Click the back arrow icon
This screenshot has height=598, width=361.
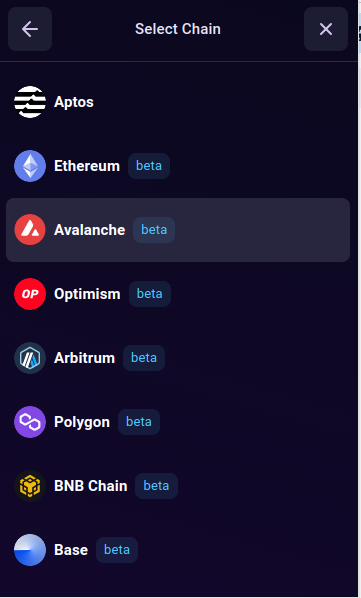click(x=30, y=29)
